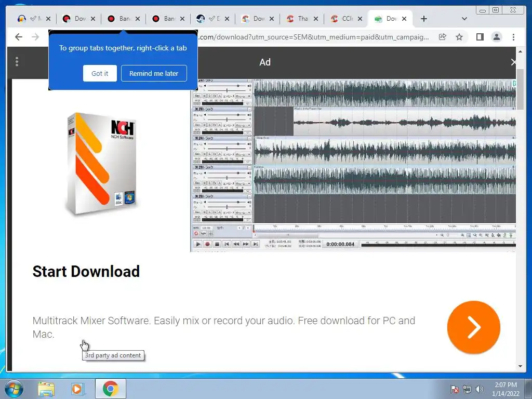
Task: Click the record button in mixer screenshot
Action: point(208,244)
